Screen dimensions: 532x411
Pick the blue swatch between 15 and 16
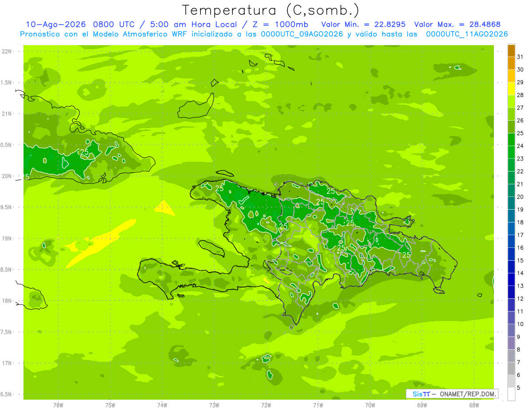511,254
